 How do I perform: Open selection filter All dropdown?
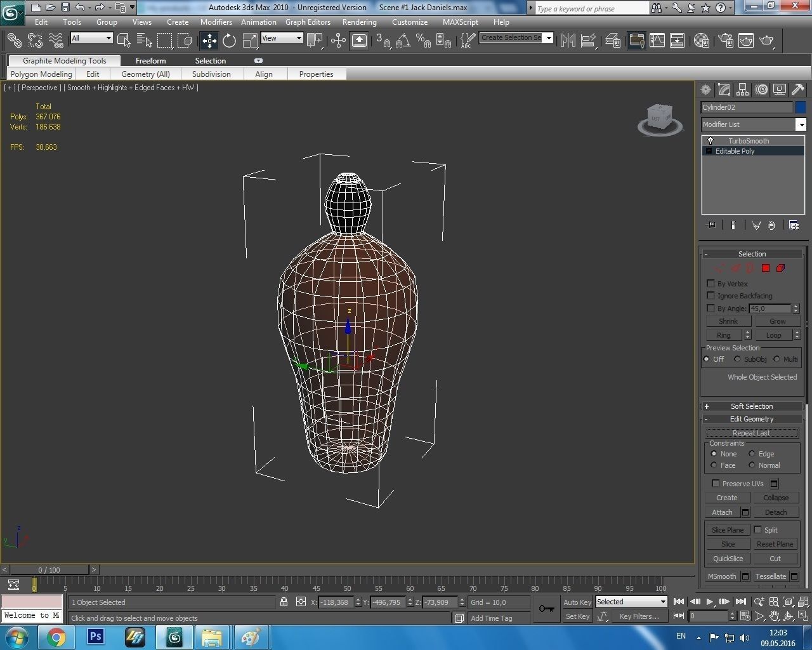(x=108, y=38)
